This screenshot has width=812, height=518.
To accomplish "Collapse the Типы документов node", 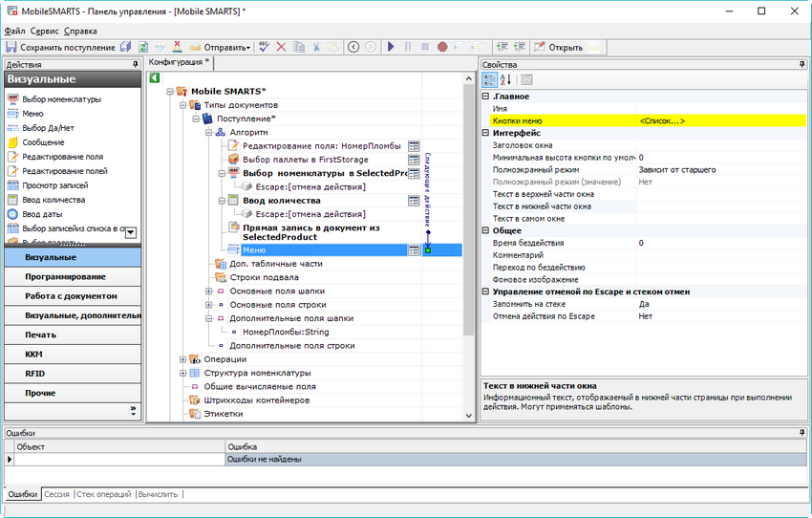I will click(x=182, y=105).
